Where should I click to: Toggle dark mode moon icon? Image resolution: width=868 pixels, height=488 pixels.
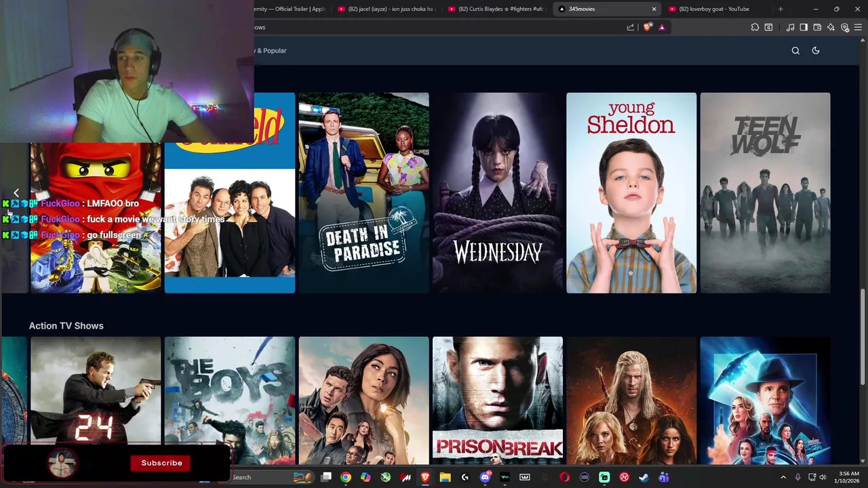[816, 50]
